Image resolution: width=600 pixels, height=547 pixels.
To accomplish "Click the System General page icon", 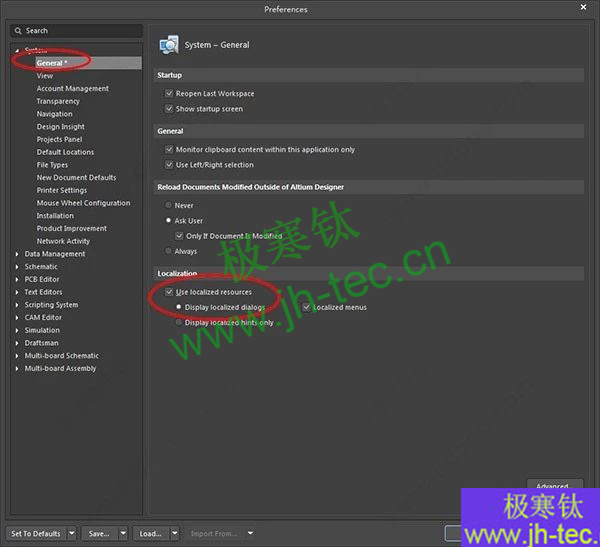I will 169,45.
